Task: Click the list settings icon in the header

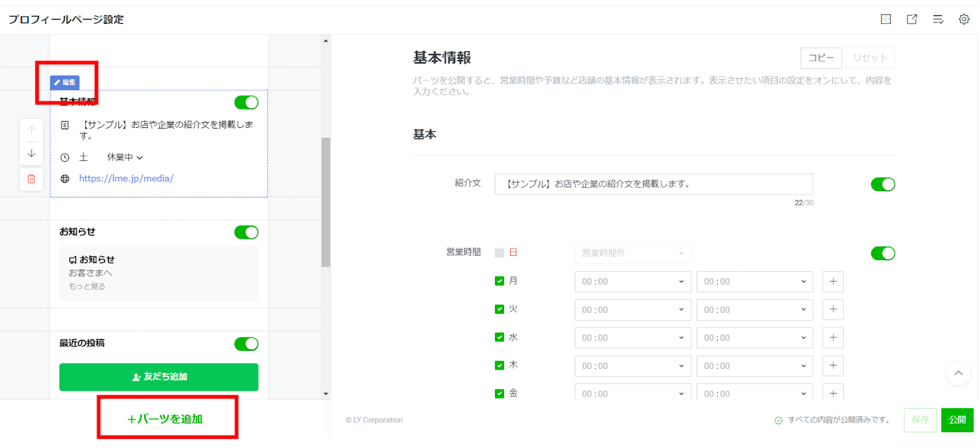Action: click(938, 20)
